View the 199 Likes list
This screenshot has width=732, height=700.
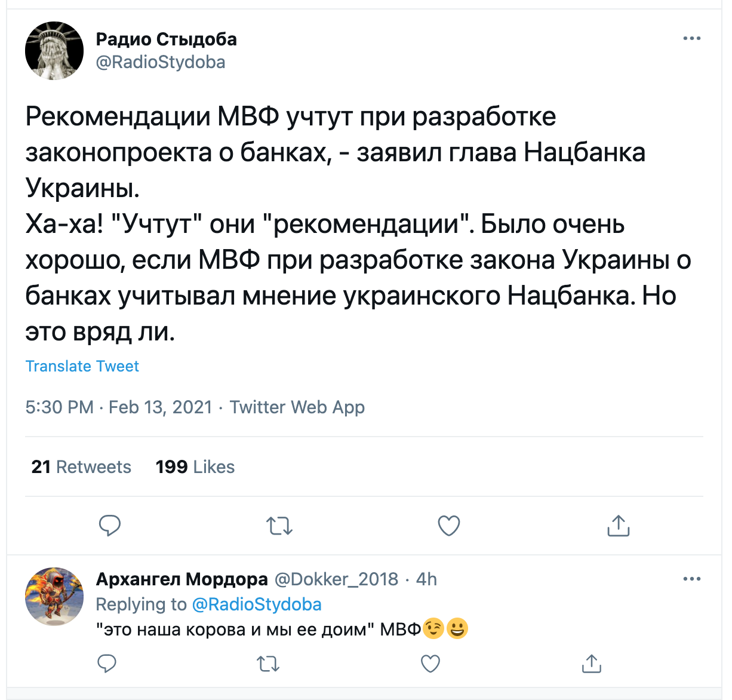click(x=195, y=466)
